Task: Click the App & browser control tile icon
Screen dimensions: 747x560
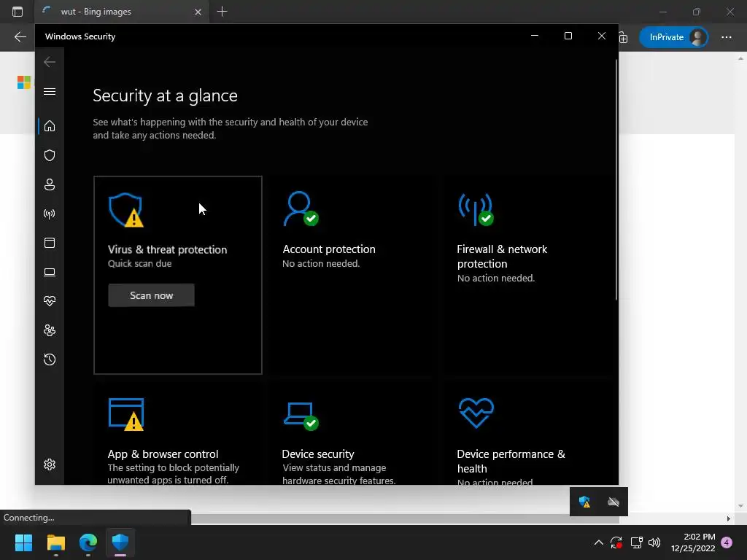Action: [126, 414]
